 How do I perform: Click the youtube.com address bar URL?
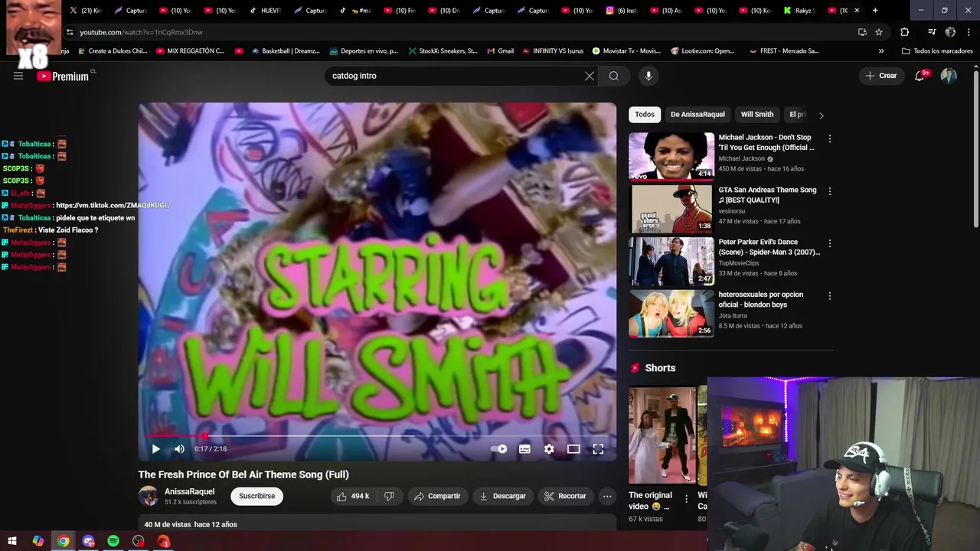(x=142, y=32)
